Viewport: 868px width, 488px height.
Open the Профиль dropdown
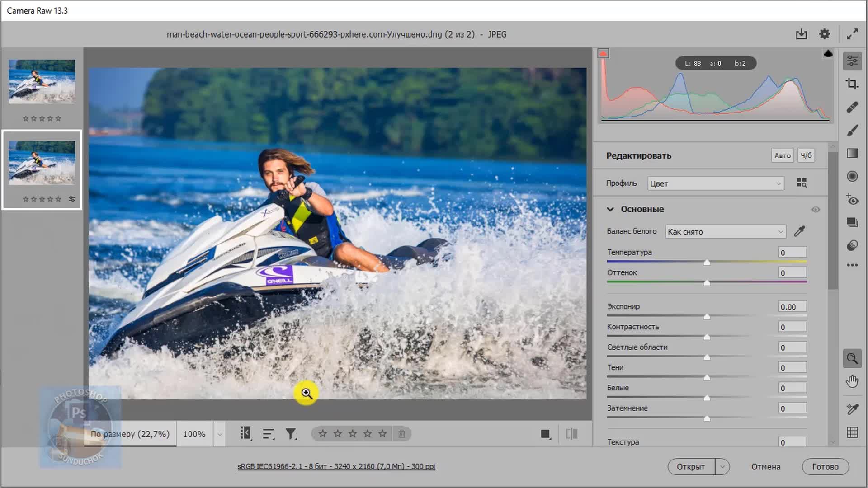click(x=715, y=183)
